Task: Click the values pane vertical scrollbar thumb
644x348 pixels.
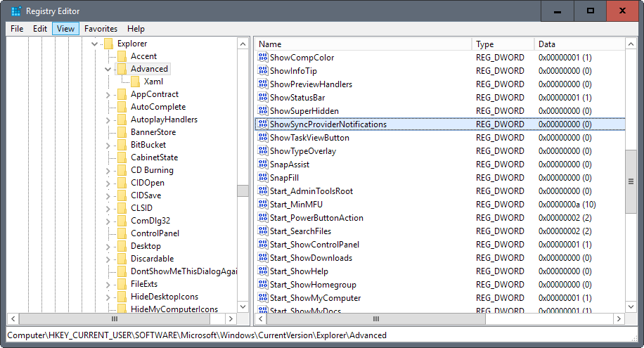Action: click(x=631, y=181)
